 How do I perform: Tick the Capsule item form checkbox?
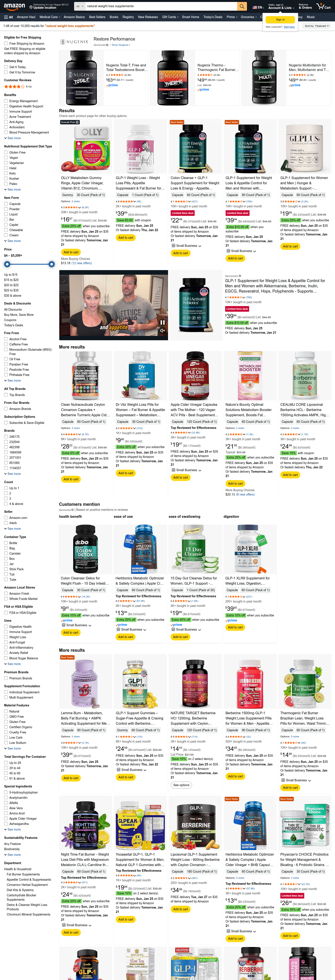click(6, 203)
